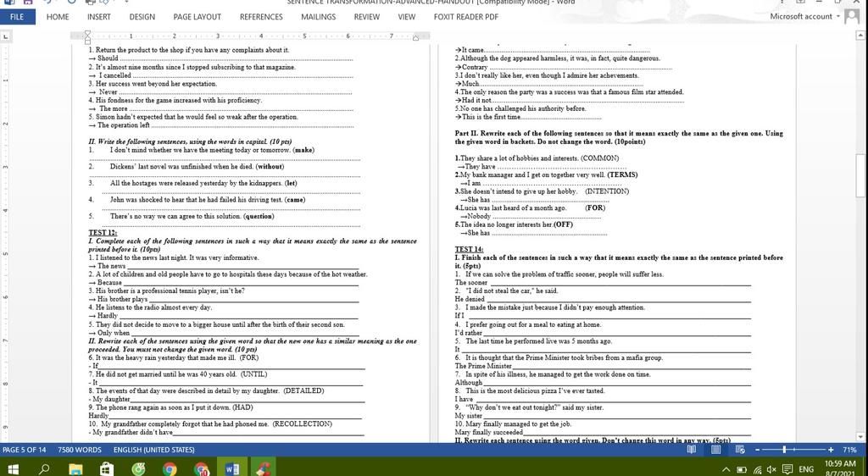
Task: Open File Explorer from taskbar
Action: coord(75,469)
